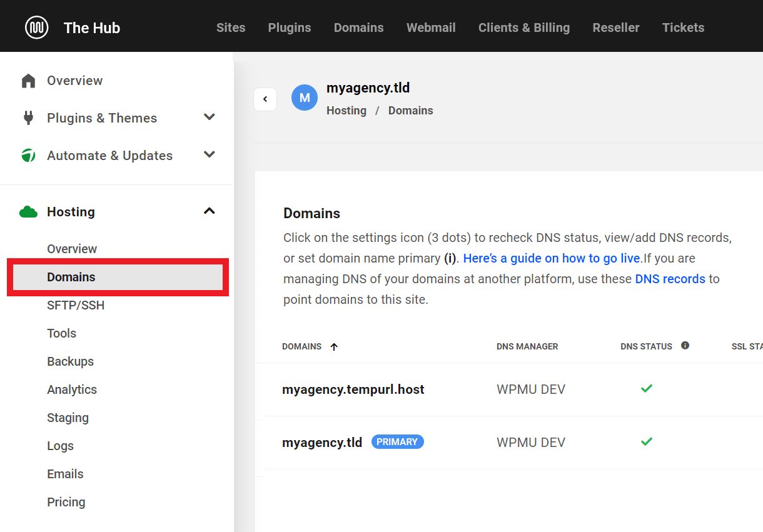The height and width of the screenshot is (532, 763).
Task: Click the Overview home icon
Action: pos(28,81)
